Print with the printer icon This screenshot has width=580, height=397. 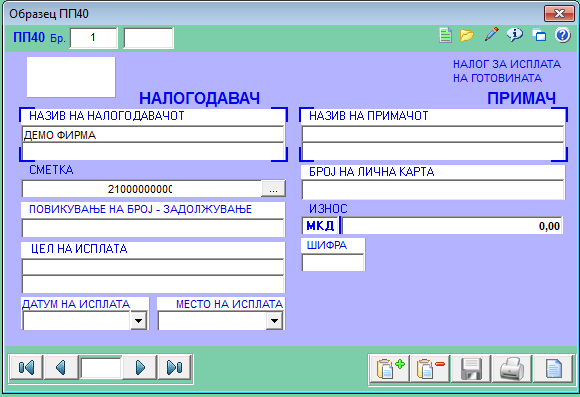512,369
